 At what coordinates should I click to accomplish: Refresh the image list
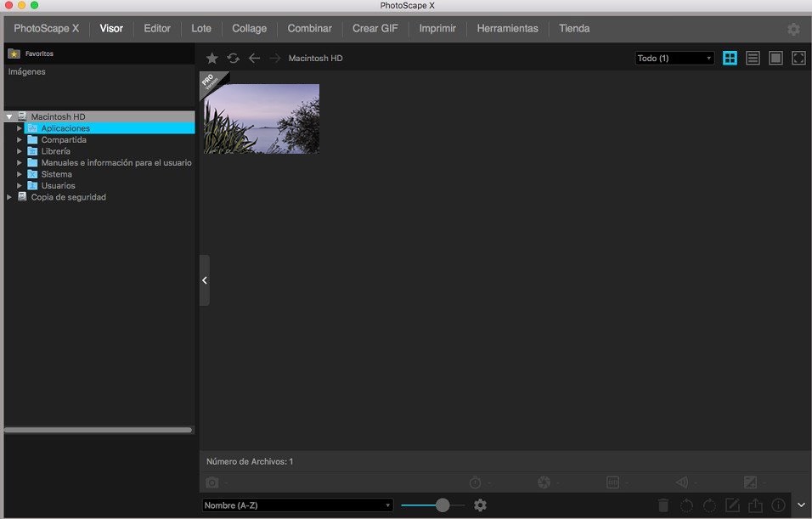tap(233, 58)
